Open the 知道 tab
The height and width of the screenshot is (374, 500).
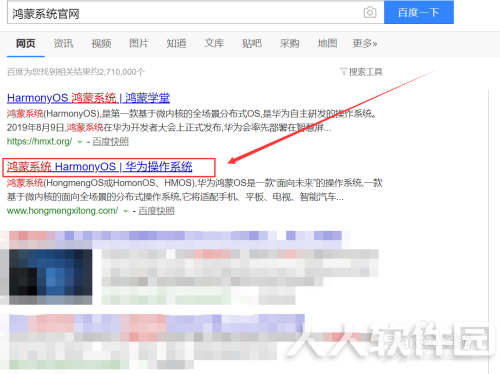click(176, 43)
